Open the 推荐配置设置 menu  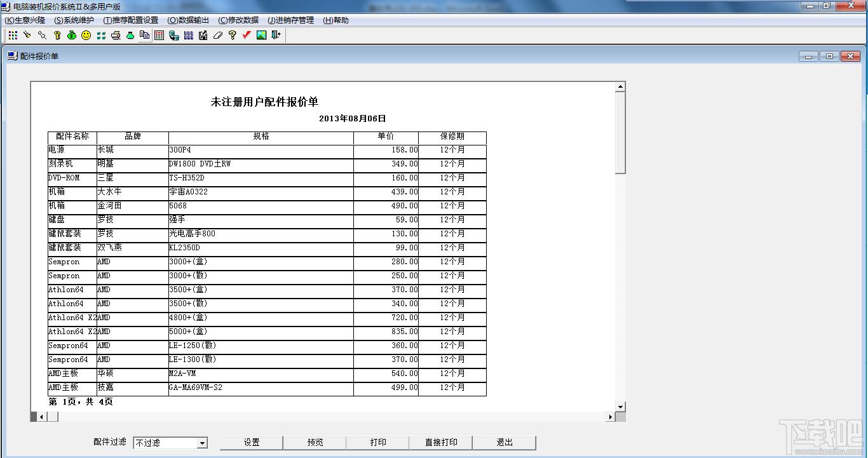[x=131, y=20]
